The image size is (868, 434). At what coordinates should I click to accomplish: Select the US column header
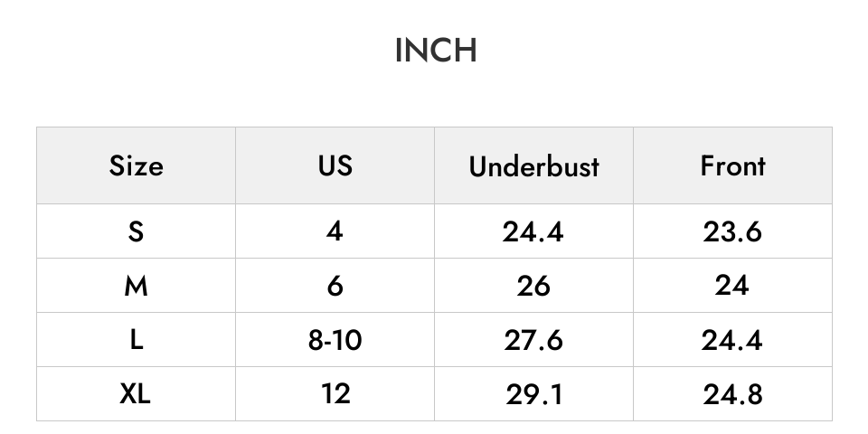pos(335,165)
